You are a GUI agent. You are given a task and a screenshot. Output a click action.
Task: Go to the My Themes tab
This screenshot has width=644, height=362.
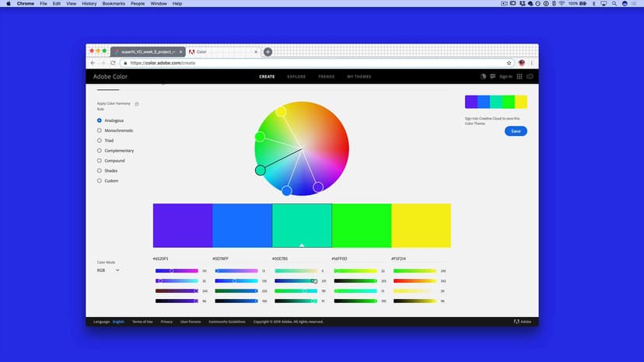[359, 77]
